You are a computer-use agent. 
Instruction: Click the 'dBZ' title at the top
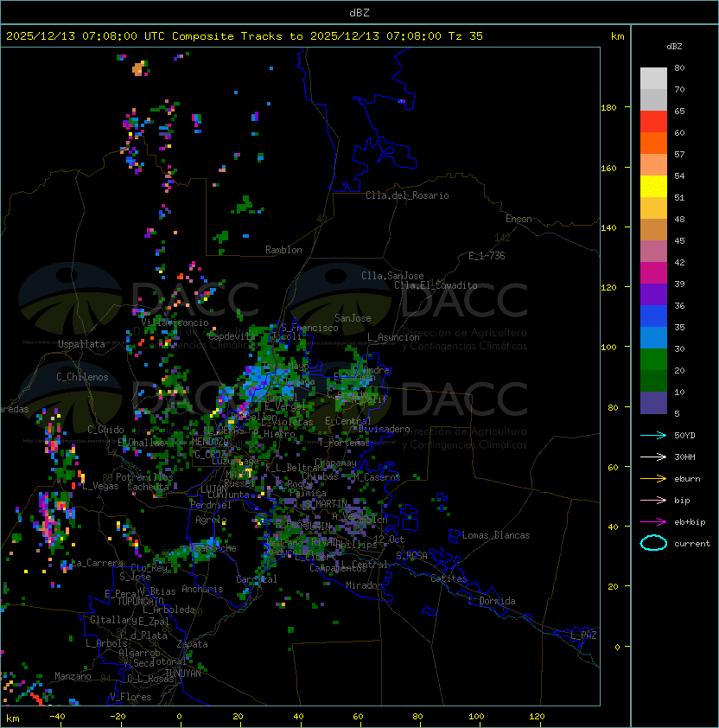[x=359, y=12]
